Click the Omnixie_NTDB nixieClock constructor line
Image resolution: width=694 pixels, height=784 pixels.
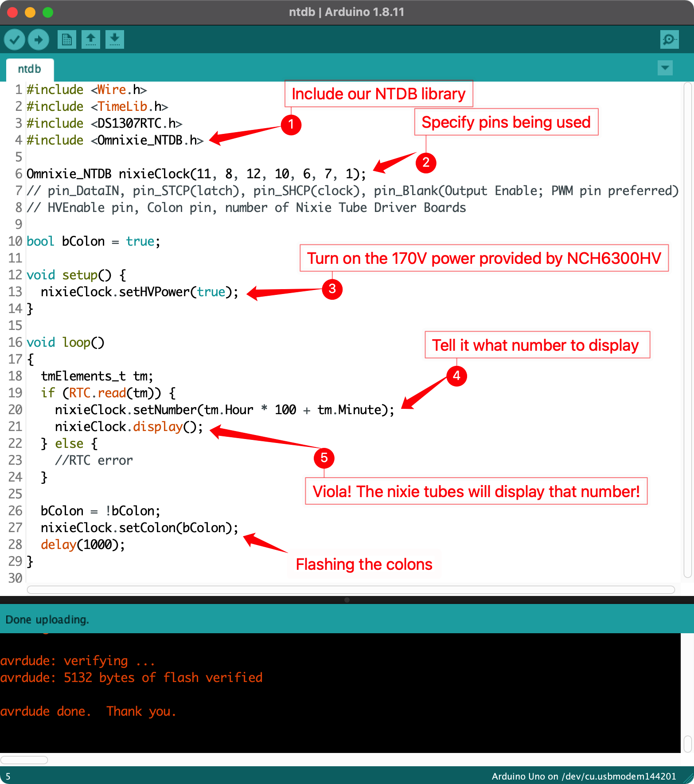(196, 174)
